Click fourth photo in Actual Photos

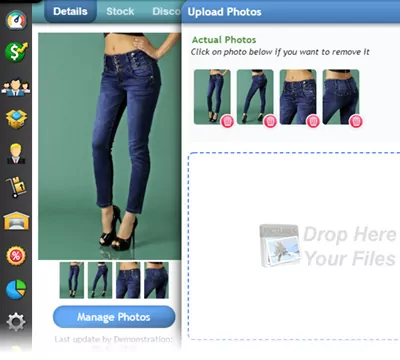click(341, 97)
